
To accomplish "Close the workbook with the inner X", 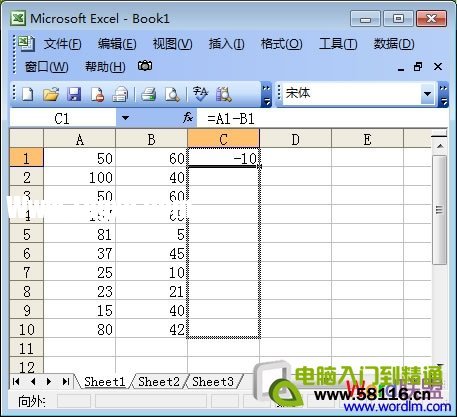I will (438, 67).
